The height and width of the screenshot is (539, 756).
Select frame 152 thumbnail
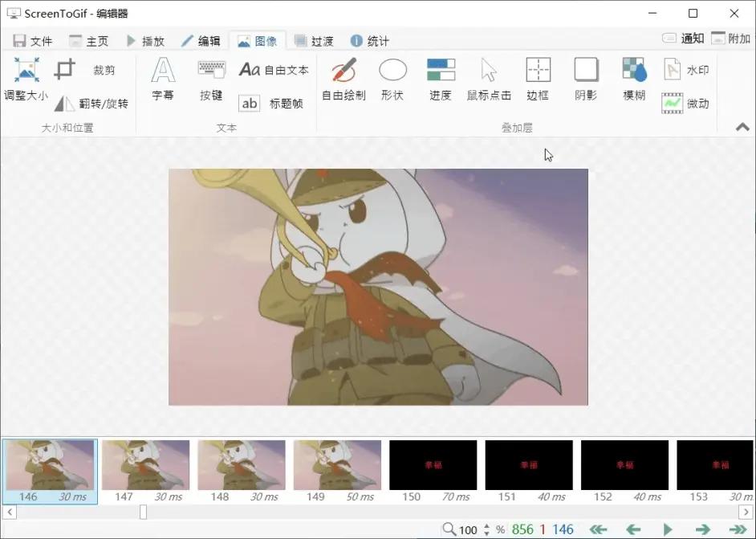click(x=625, y=472)
